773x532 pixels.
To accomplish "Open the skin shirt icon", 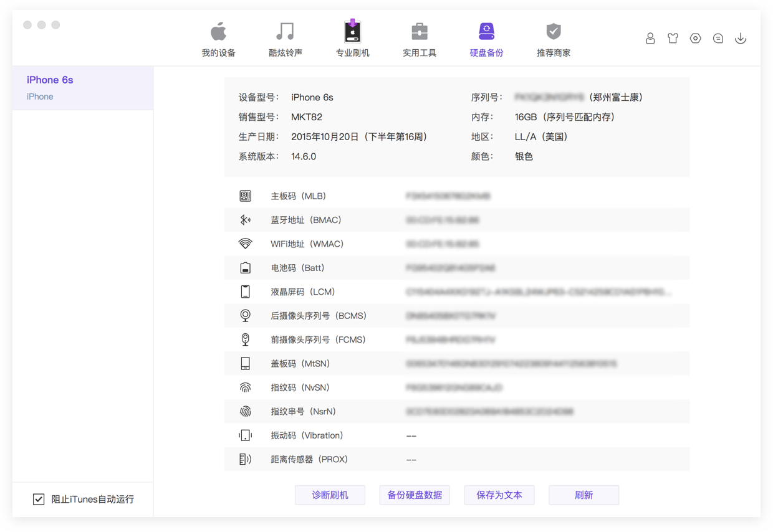I will click(673, 39).
